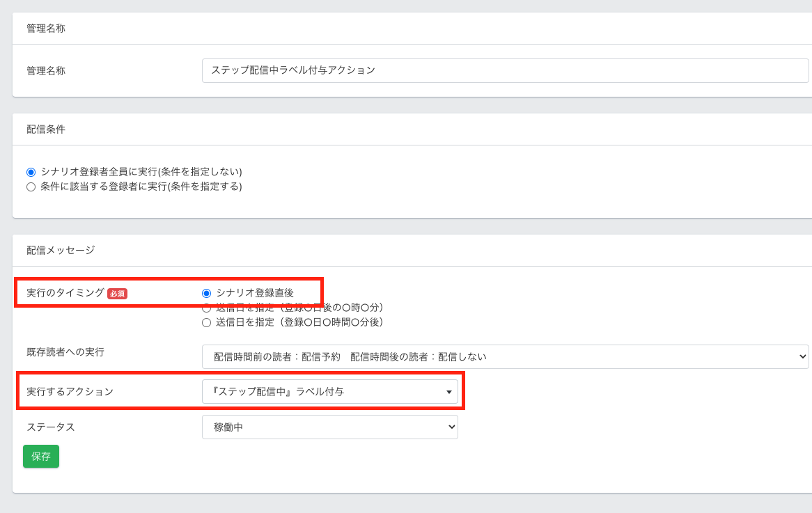812x513 pixels.
Task: Open the 既存読者への実行 dropdown
Action: point(505,356)
